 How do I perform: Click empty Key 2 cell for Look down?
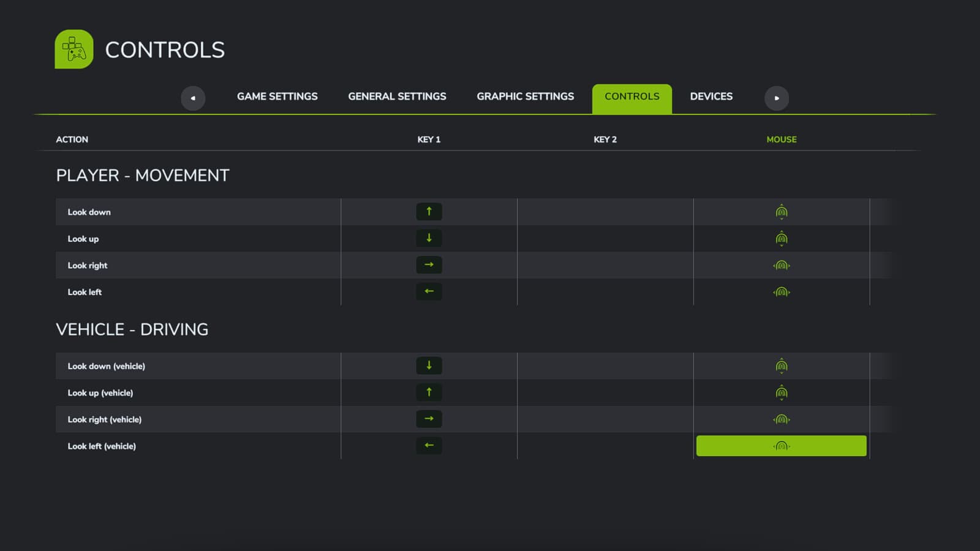click(x=605, y=212)
